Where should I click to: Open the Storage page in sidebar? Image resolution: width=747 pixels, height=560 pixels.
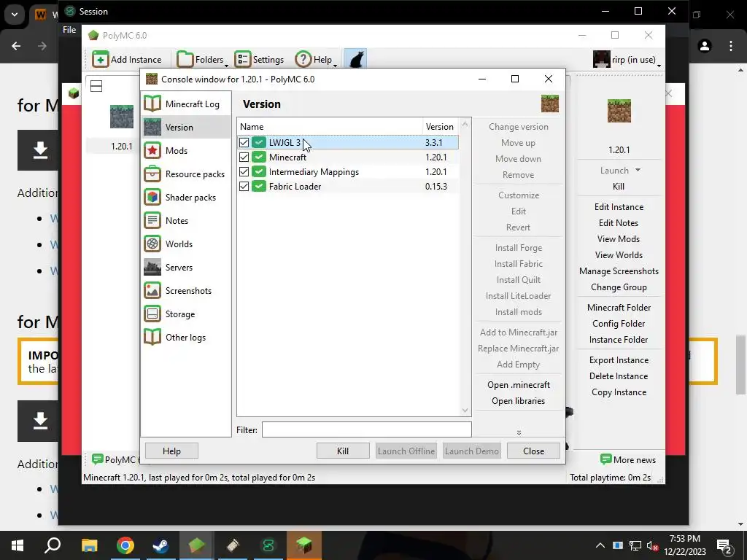click(x=186, y=314)
